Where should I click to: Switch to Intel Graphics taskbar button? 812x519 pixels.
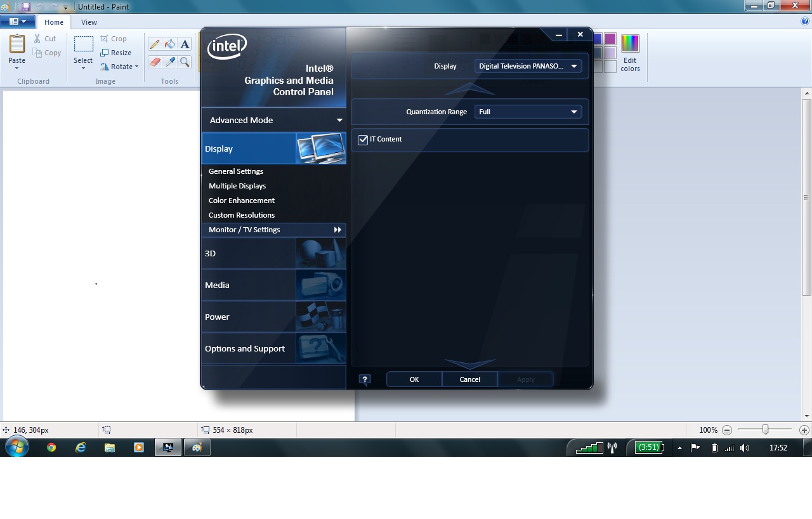point(168,447)
